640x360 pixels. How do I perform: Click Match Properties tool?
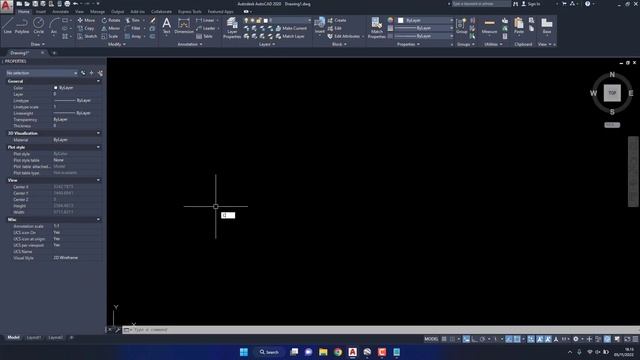pos(376,28)
